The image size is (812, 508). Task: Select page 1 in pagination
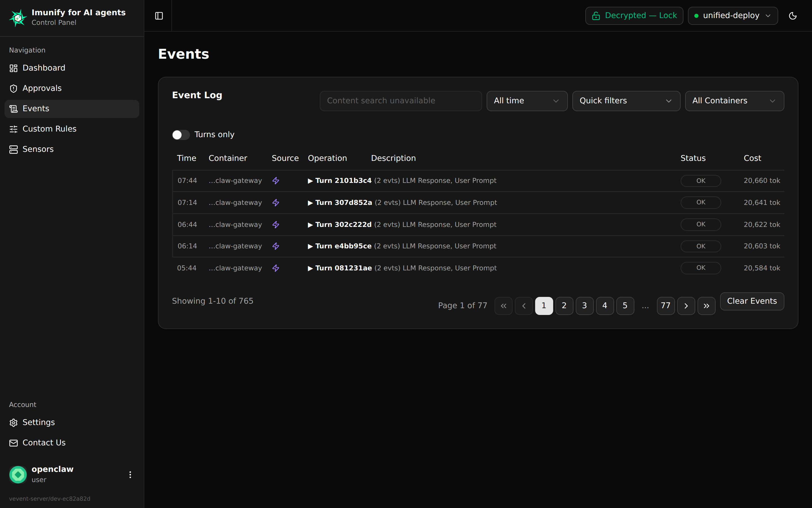click(544, 306)
